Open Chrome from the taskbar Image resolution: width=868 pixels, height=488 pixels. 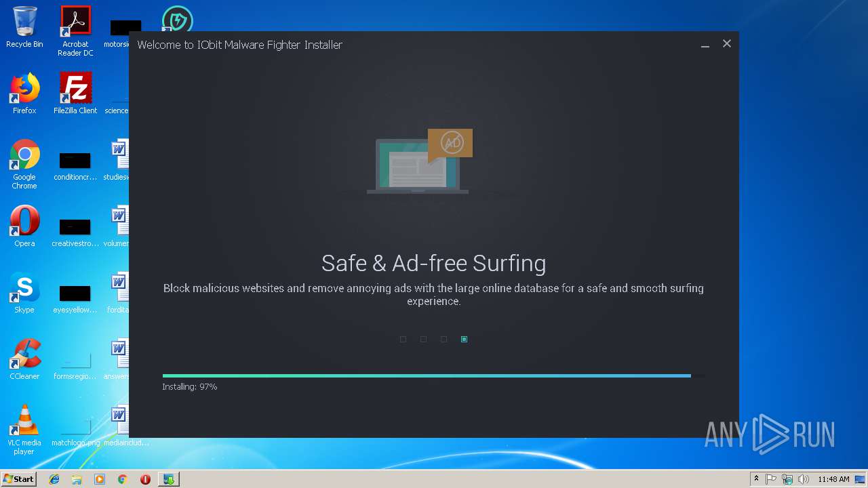coord(123,479)
